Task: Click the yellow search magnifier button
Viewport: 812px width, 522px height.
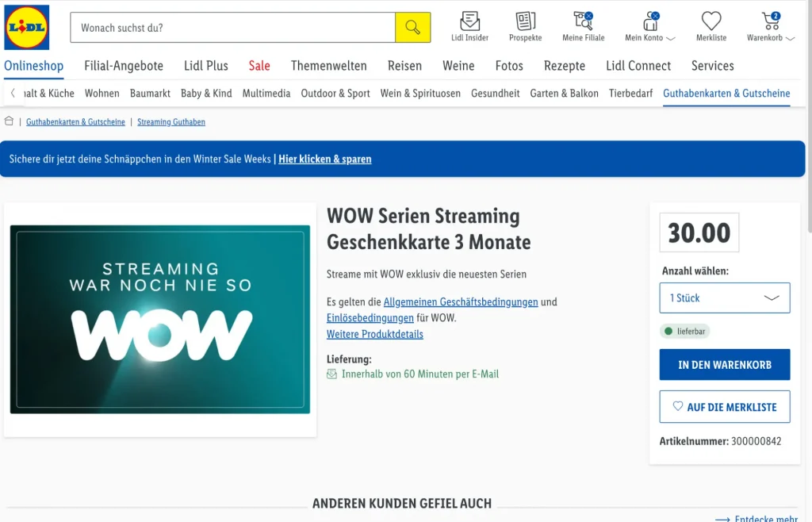Action: (x=412, y=28)
